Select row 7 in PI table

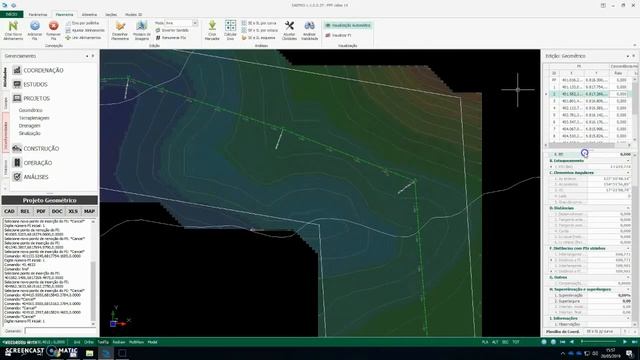(x=591, y=129)
